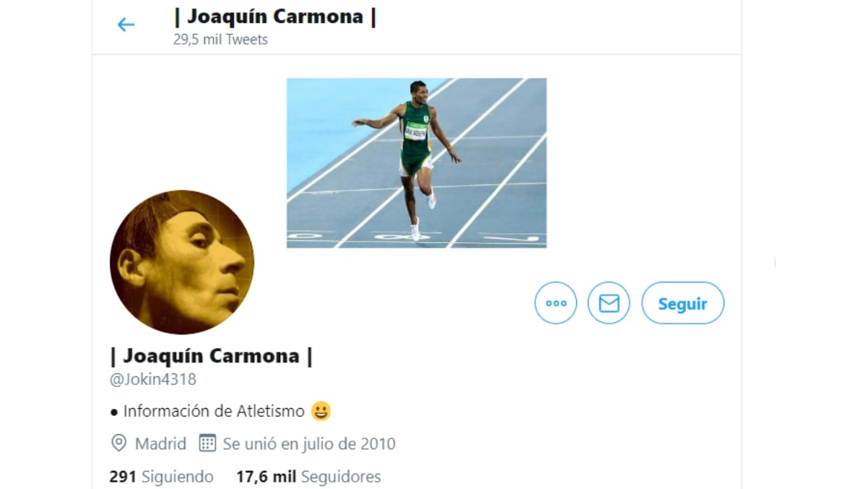Go back using the left arrow
The image size is (868, 489).
pos(126,25)
